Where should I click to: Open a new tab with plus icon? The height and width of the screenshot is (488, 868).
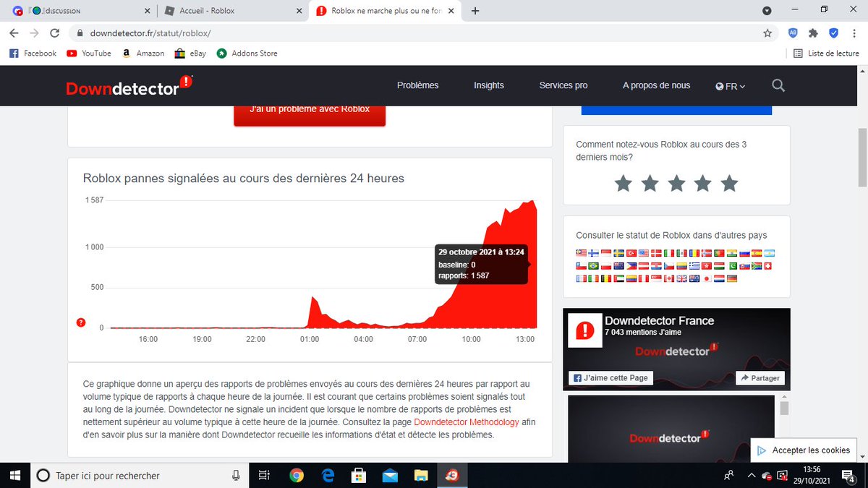pos(475,11)
